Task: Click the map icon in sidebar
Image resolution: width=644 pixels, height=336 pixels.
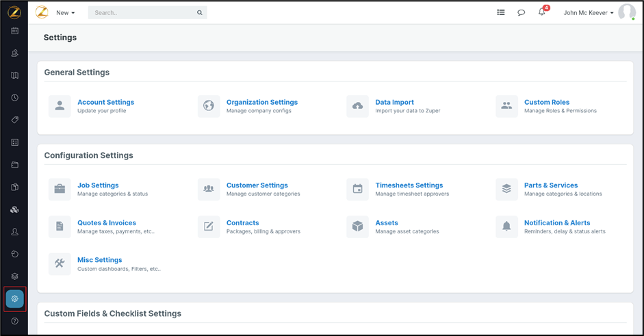Action: 14,75
